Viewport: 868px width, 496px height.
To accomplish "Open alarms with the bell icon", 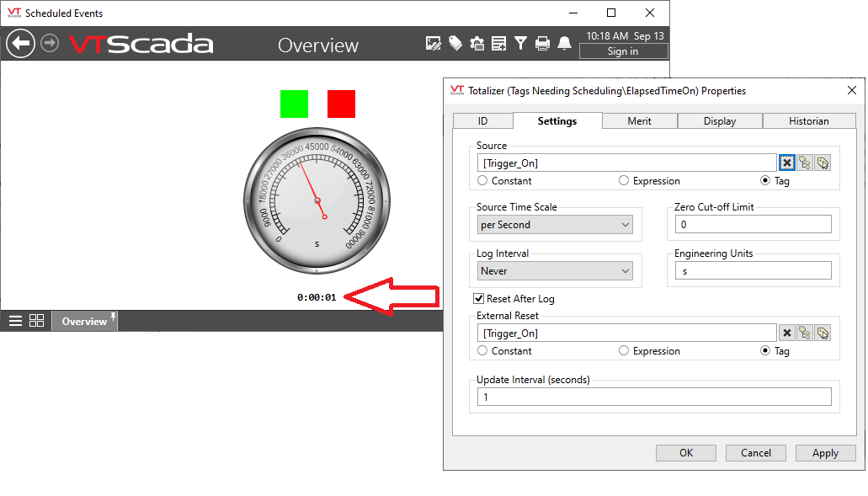I will (x=565, y=43).
